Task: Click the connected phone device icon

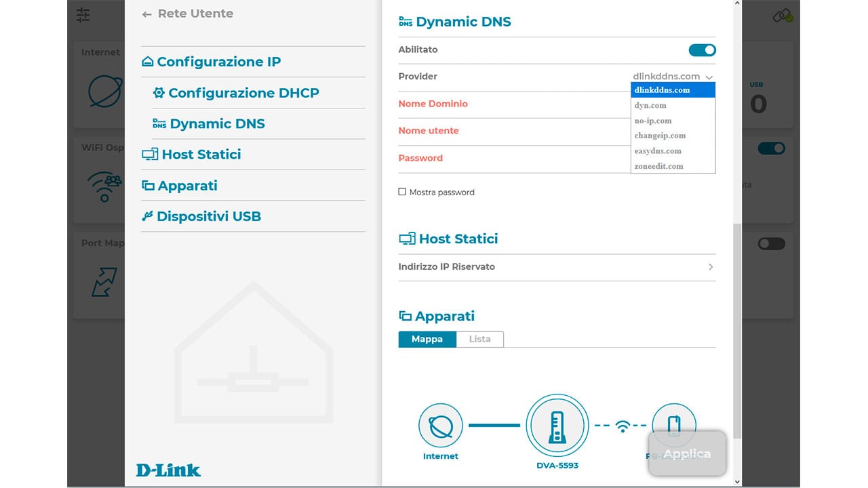Action: coord(673,424)
